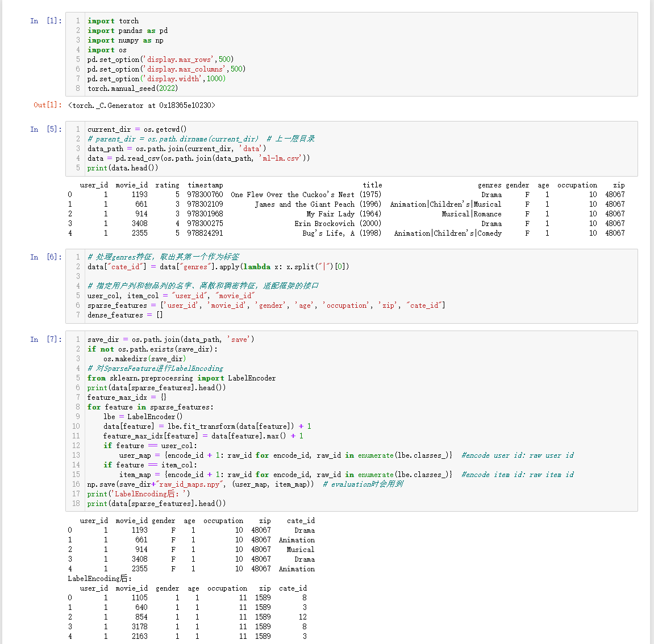This screenshot has width=654, height=644.
Task: Click the feature_max_idx = {} line
Action: tap(127, 397)
